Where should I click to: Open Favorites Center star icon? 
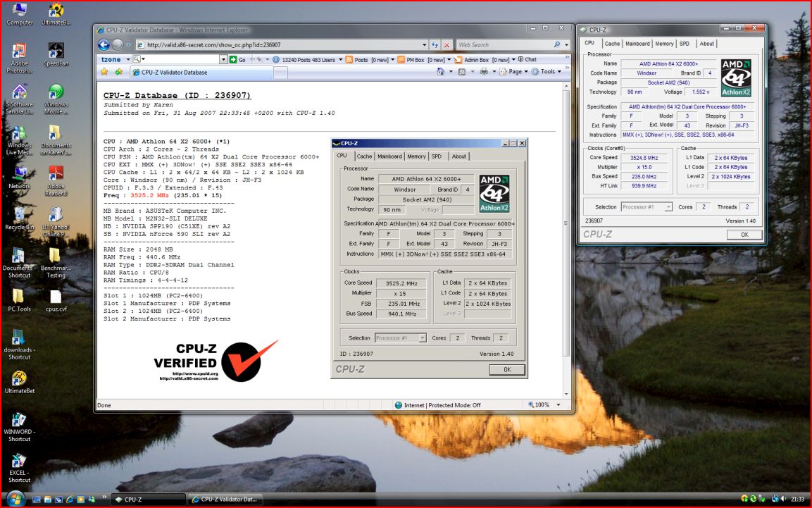104,72
